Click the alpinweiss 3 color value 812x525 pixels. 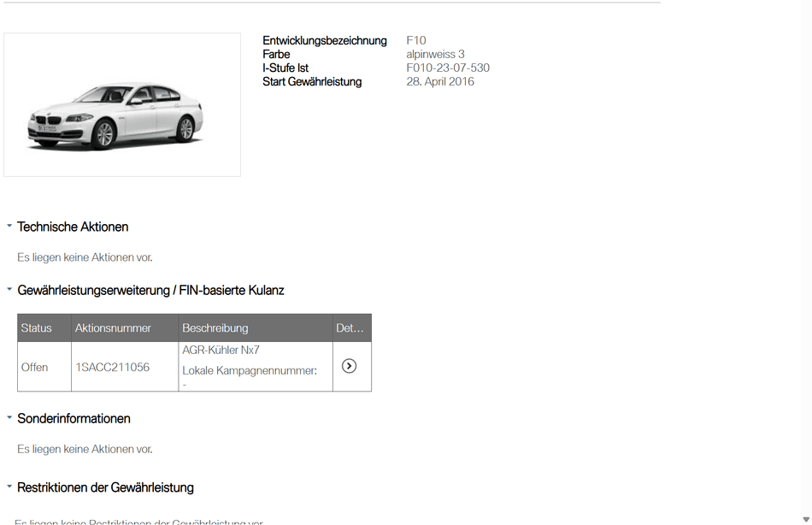coord(435,54)
